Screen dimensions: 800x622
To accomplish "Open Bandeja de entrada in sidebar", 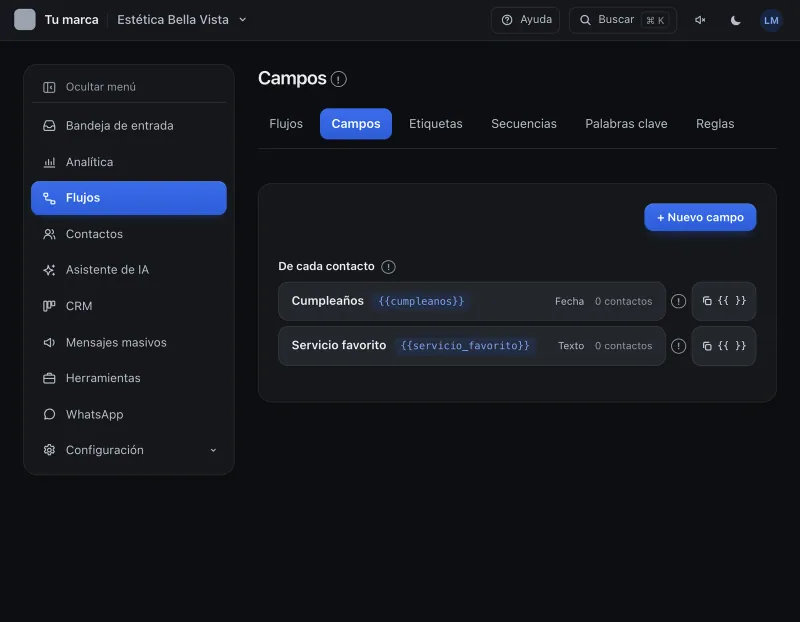I will click(x=129, y=126).
